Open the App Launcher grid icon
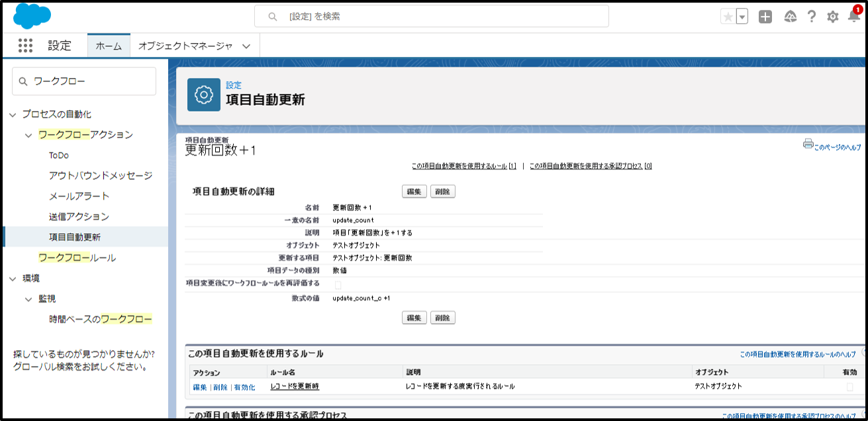This screenshot has height=421, width=868. pyautogui.click(x=25, y=46)
